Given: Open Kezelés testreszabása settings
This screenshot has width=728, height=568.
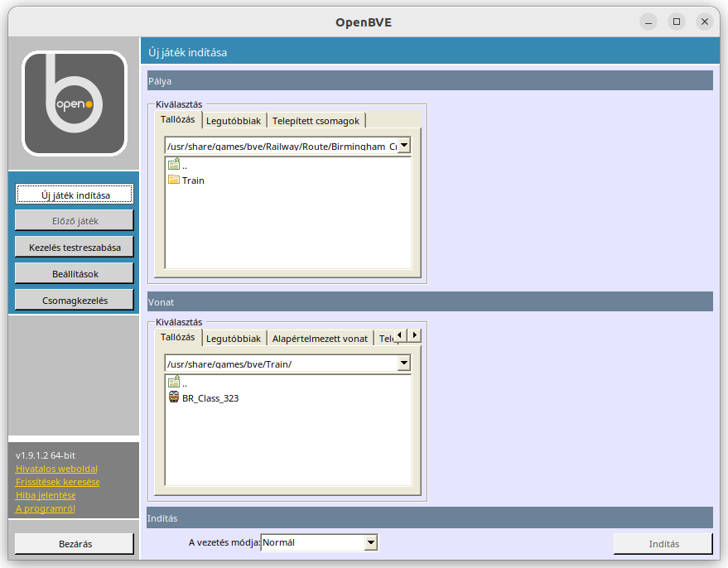Looking at the screenshot, I should [75, 248].
